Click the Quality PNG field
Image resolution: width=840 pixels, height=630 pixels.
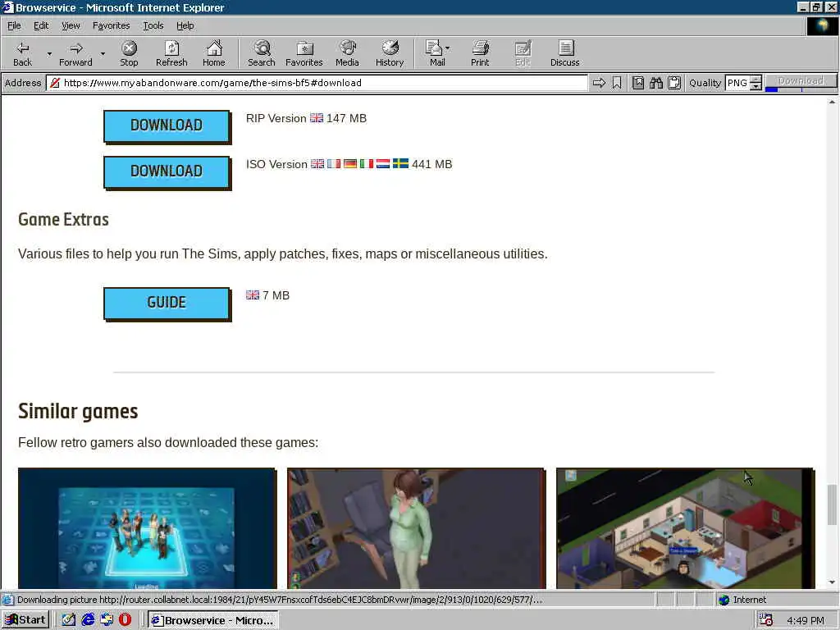coord(737,83)
